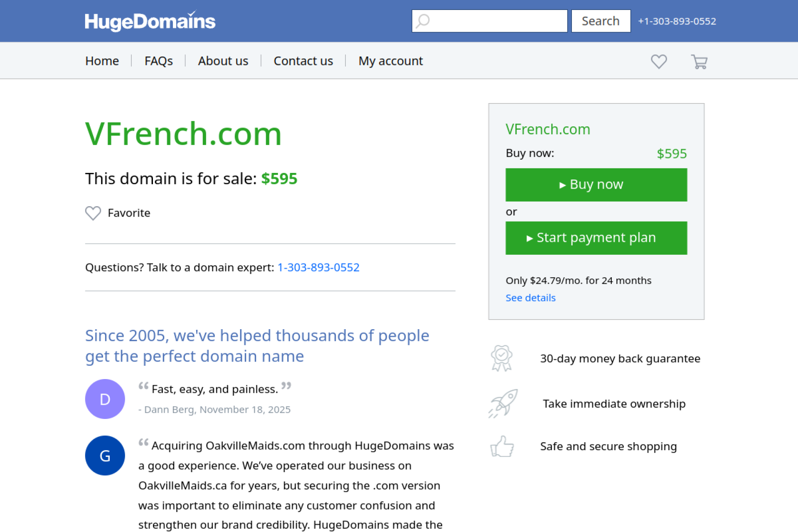Call the domain expert phone link
Screen dimensions: 798x532
click(x=318, y=267)
